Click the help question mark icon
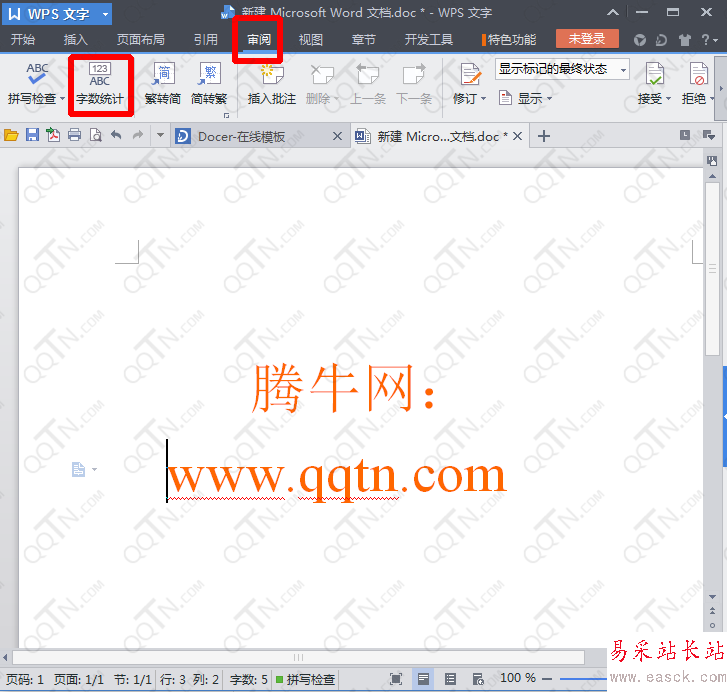The width and height of the screenshot is (727, 692). [x=705, y=40]
